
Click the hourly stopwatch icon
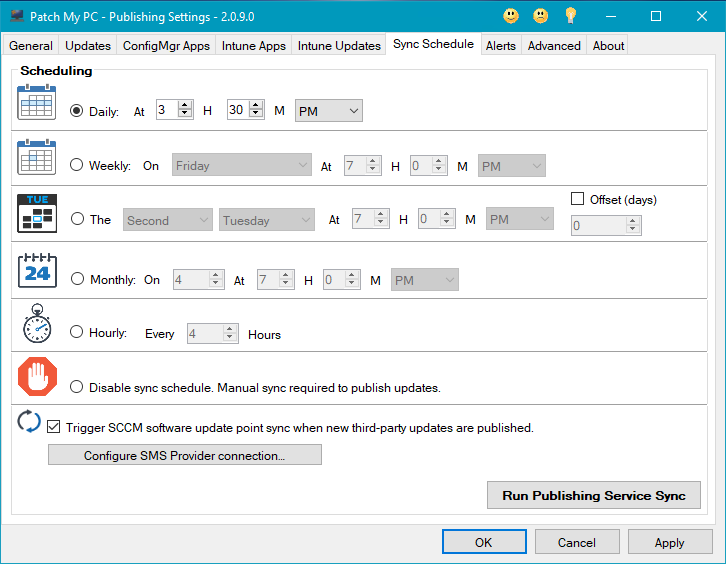point(36,324)
